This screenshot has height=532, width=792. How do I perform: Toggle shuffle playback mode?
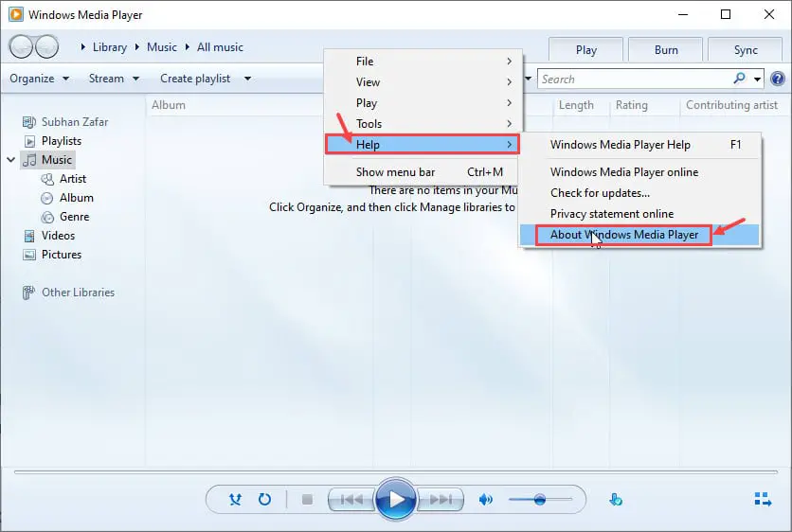[x=235, y=500]
